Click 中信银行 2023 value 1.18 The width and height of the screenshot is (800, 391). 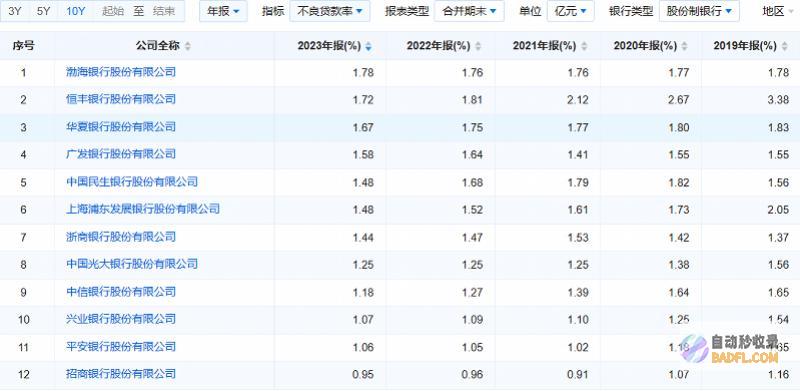(x=363, y=292)
